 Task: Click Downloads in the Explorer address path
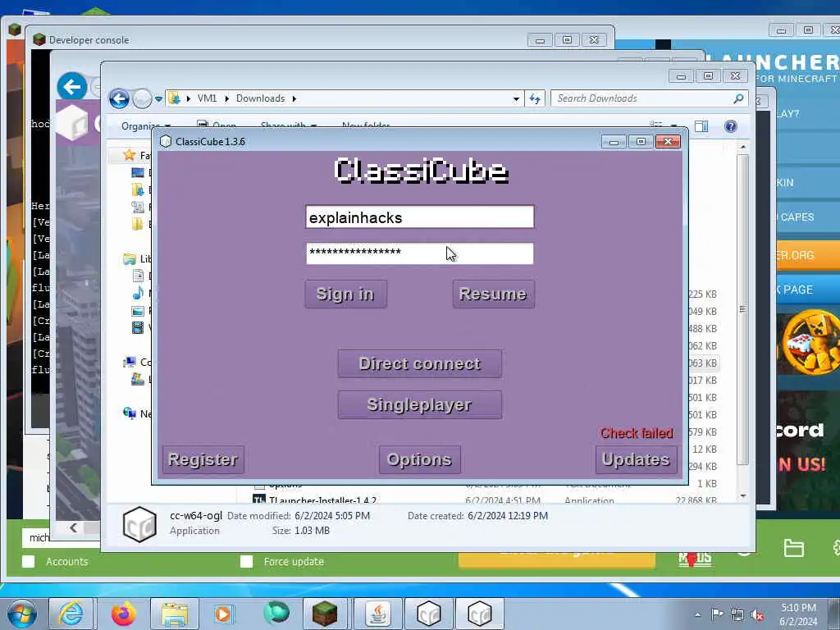[x=260, y=98]
